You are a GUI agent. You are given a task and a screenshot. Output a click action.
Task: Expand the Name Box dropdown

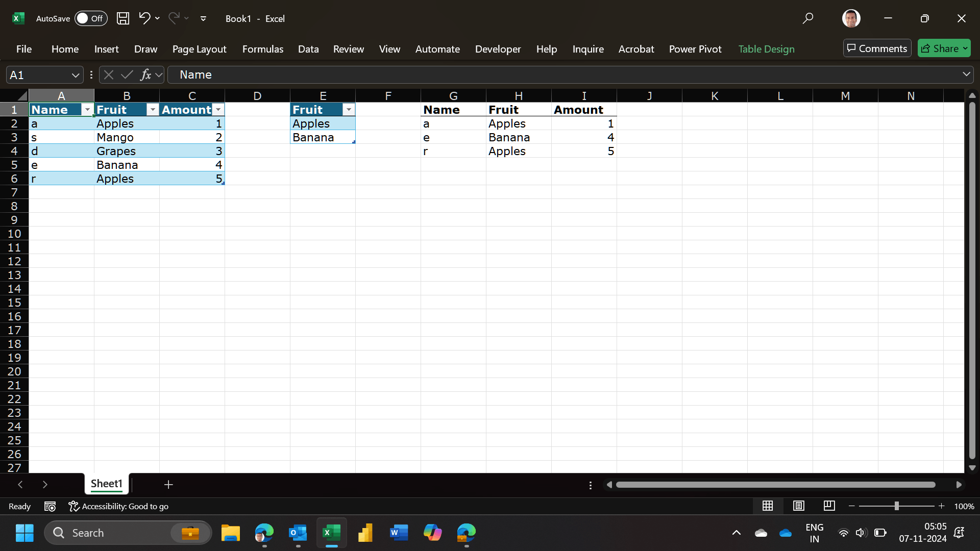pyautogui.click(x=76, y=75)
